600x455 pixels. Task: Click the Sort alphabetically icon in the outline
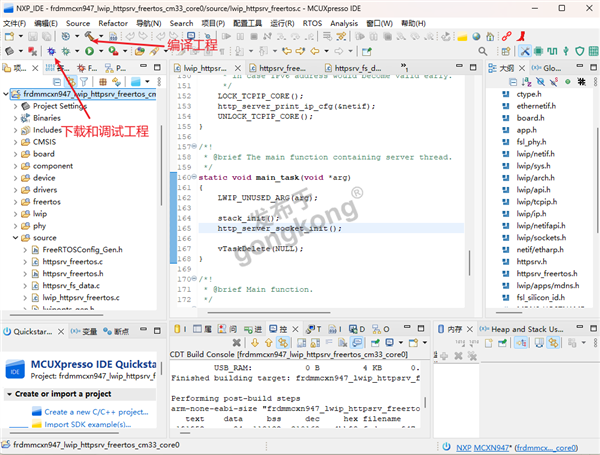click(527, 82)
